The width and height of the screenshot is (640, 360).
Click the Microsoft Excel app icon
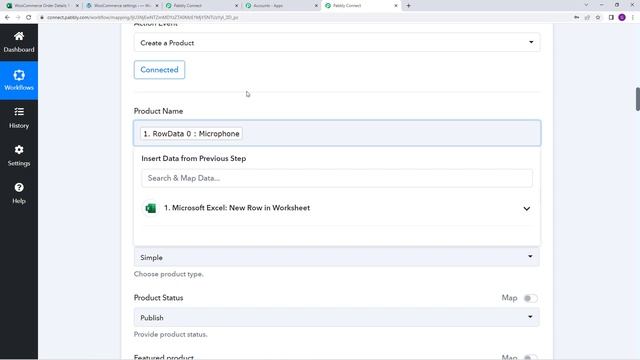151,208
